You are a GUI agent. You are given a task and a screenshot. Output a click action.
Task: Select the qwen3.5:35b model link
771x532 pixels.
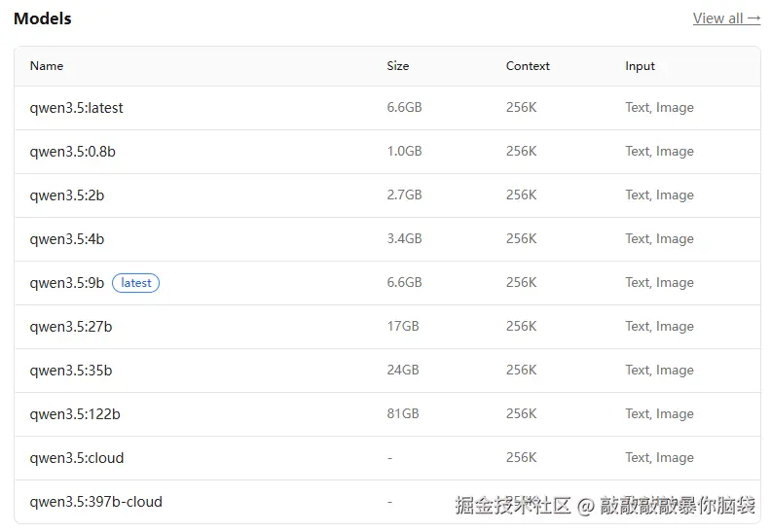coord(71,371)
